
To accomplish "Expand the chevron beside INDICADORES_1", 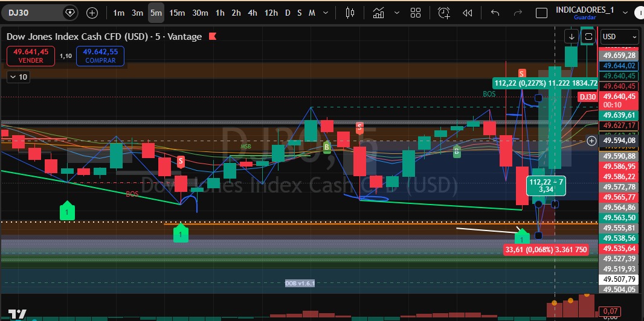I will (625, 13).
